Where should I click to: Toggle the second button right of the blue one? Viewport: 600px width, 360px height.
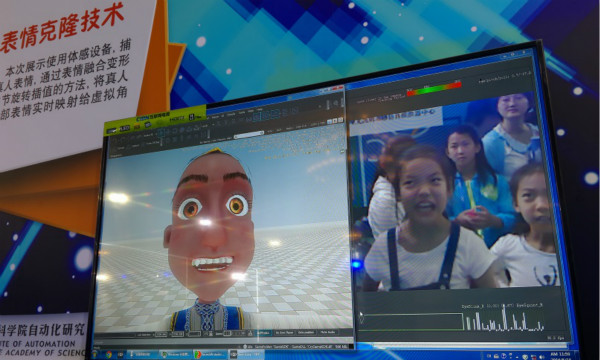(x=306, y=332)
